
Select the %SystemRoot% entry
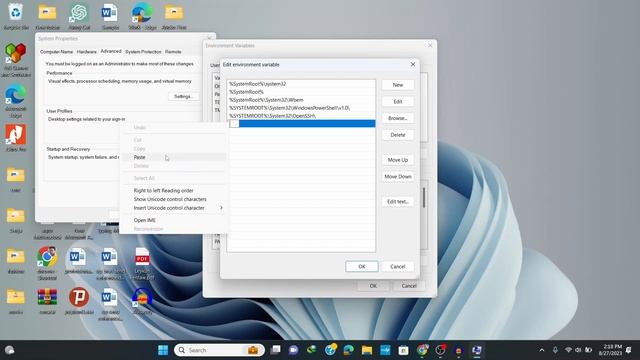pos(301,92)
